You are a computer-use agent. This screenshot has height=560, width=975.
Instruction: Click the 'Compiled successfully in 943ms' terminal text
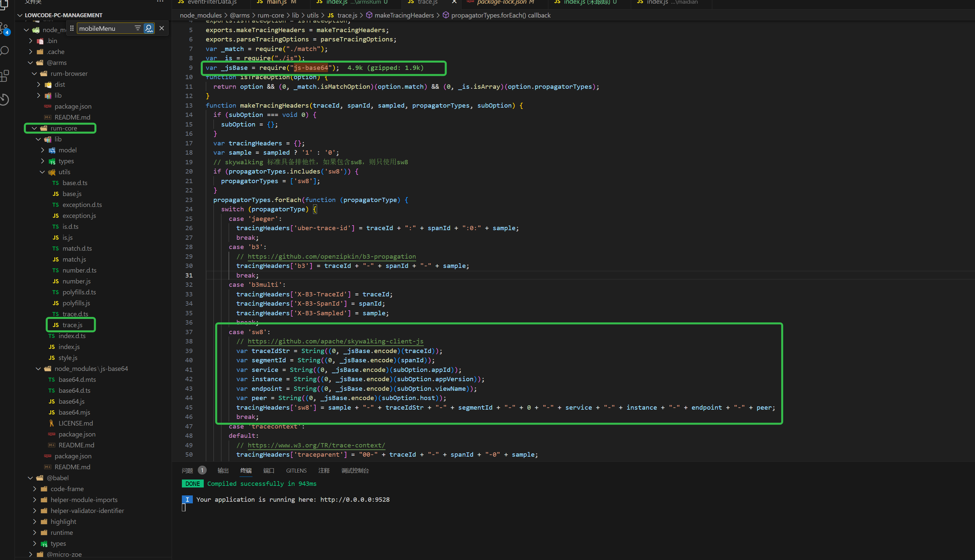click(x=262, y=484)
